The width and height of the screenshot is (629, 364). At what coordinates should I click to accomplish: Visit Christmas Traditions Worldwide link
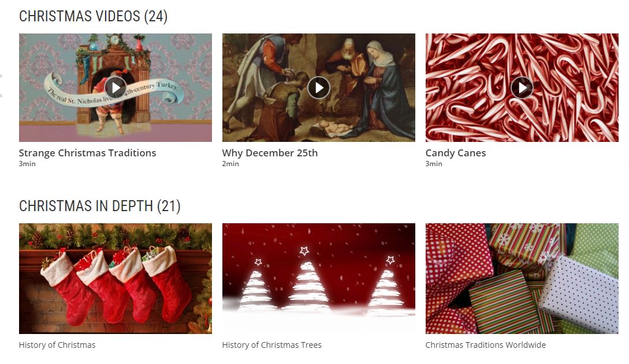pyautogui.click(x=486, y=345)
